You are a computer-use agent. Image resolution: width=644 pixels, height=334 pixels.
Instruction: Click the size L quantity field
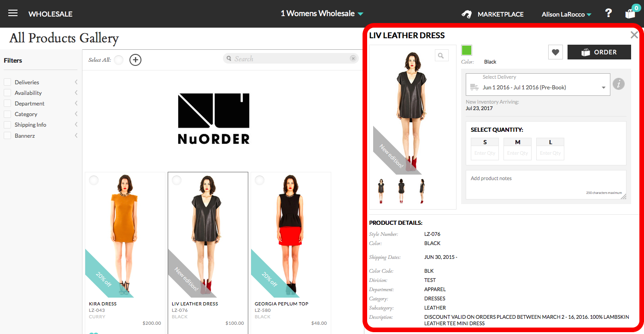tap(550, 153)
